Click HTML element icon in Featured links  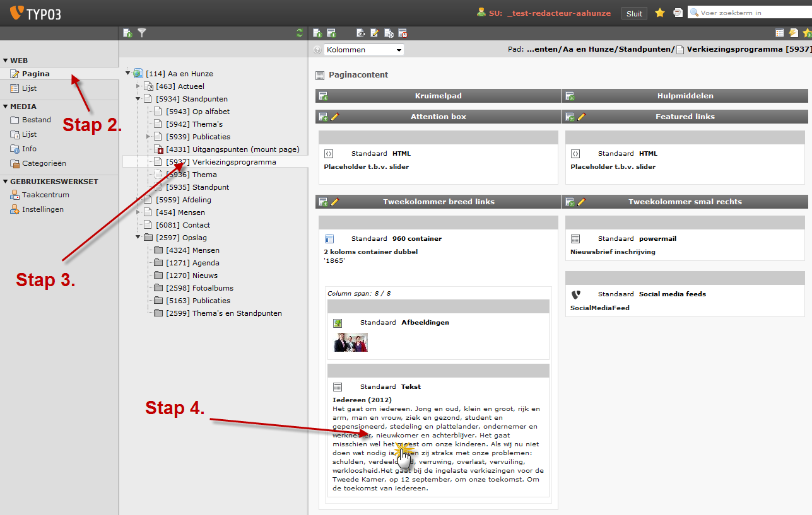[x=575, y=153]
